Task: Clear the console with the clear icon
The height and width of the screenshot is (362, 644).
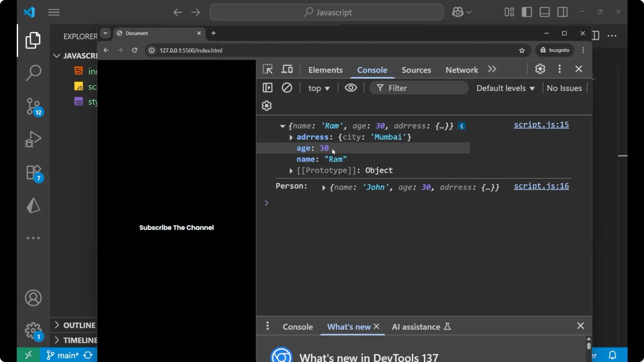Action: click(x=287, y=88)
